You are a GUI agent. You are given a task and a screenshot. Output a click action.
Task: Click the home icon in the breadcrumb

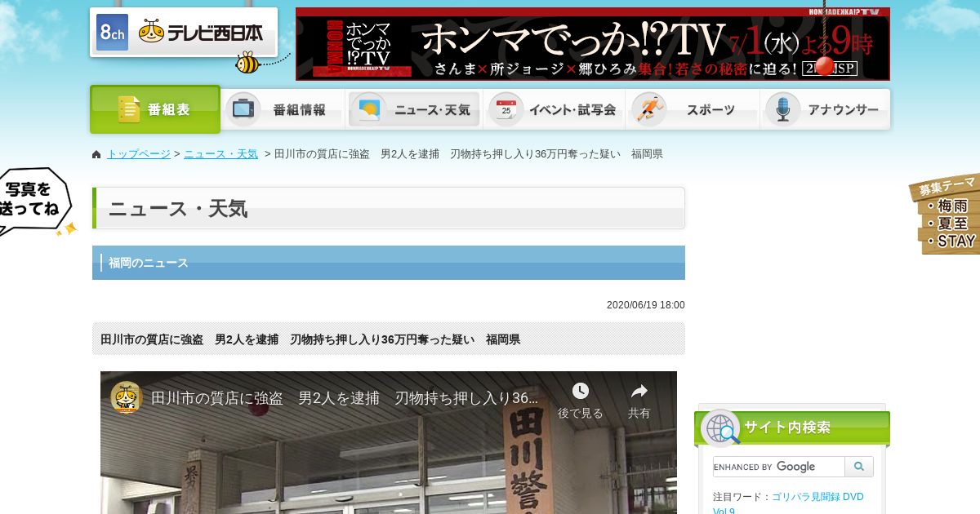[x=96, y=154]
